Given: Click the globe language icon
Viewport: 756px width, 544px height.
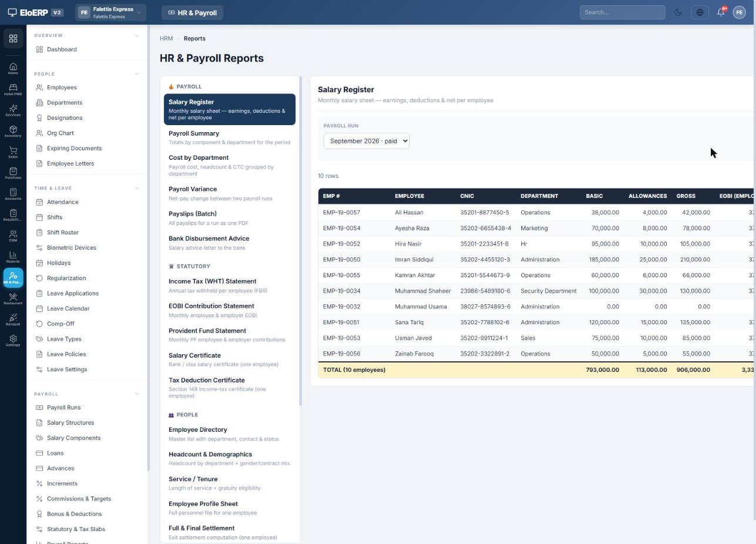Looking at the screenshot, I should 700,12.
